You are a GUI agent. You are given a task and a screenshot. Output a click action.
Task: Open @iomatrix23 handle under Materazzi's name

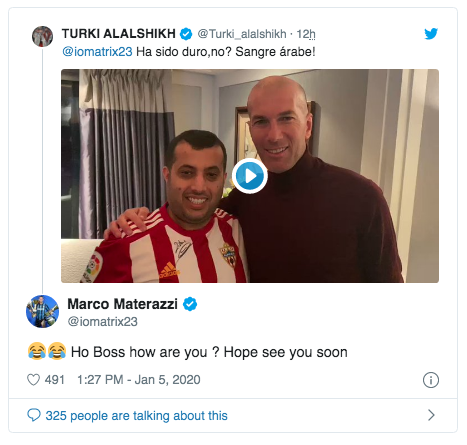click(102, 322)
